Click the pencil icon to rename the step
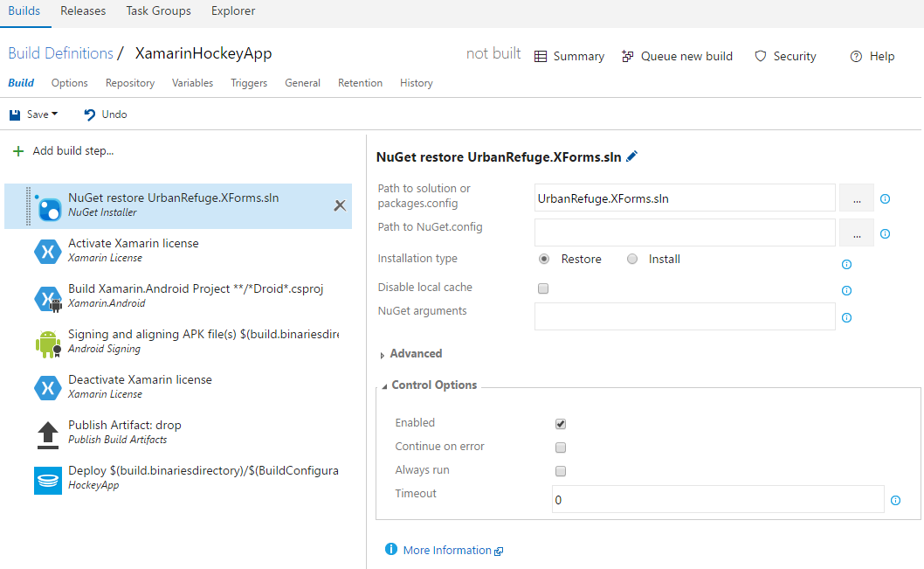924x569 pixels. 631,156
